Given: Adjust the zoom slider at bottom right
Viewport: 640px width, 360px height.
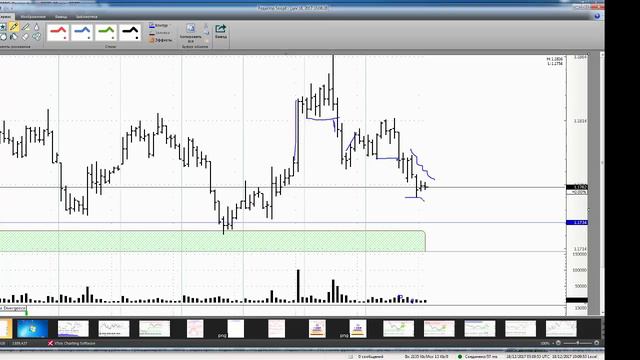Looking at the screenshot, I should (577, 343).
